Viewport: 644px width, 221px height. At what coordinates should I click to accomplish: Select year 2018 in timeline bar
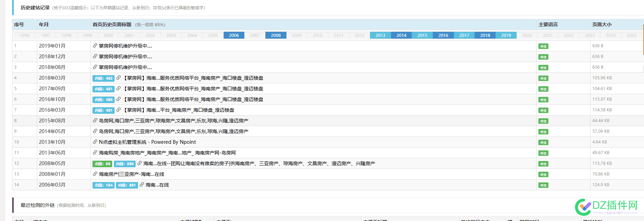click(485, 35)
